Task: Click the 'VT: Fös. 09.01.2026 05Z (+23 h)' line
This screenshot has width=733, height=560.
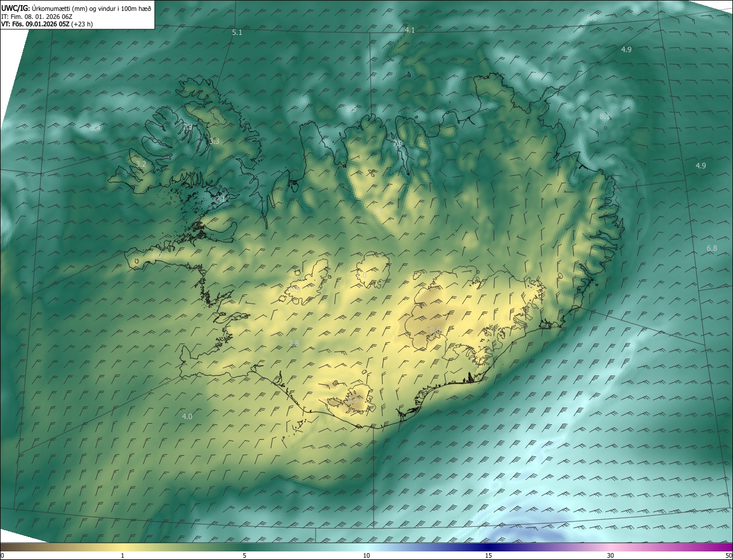Action: point(48,24)
